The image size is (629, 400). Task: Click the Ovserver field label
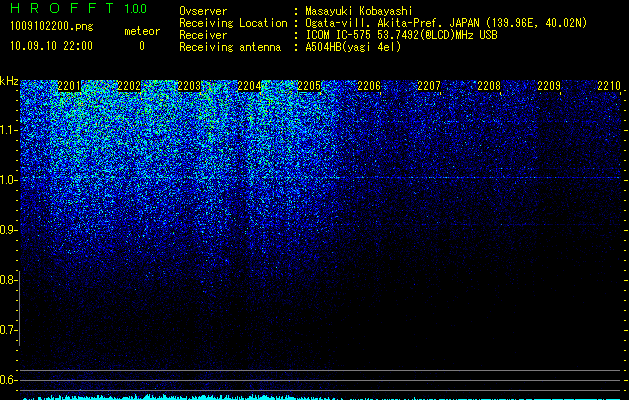pyautogui.click(x=203, y=11)
